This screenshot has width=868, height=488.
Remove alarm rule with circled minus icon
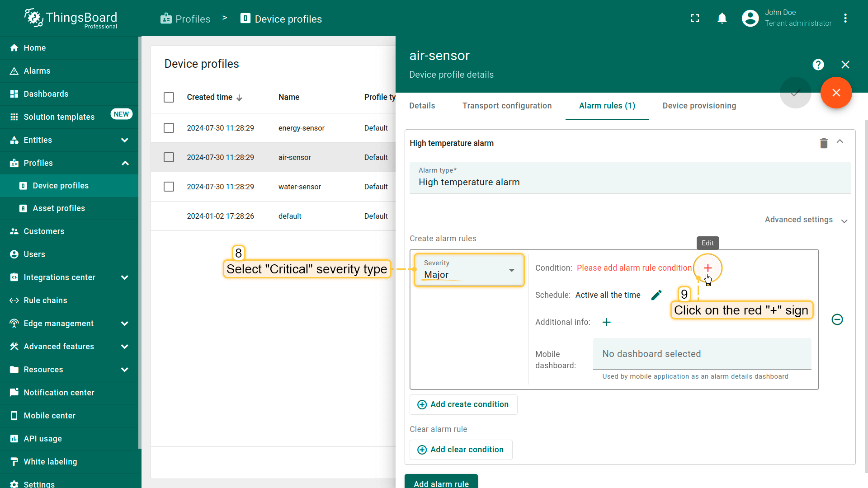pyautogui.click(x=837, y=319)
